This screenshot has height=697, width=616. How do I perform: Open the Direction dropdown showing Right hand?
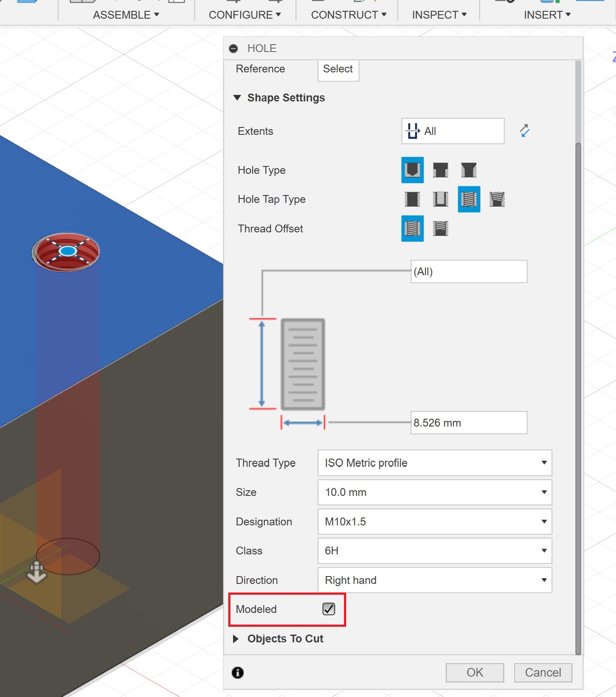[x=435, y=580]
